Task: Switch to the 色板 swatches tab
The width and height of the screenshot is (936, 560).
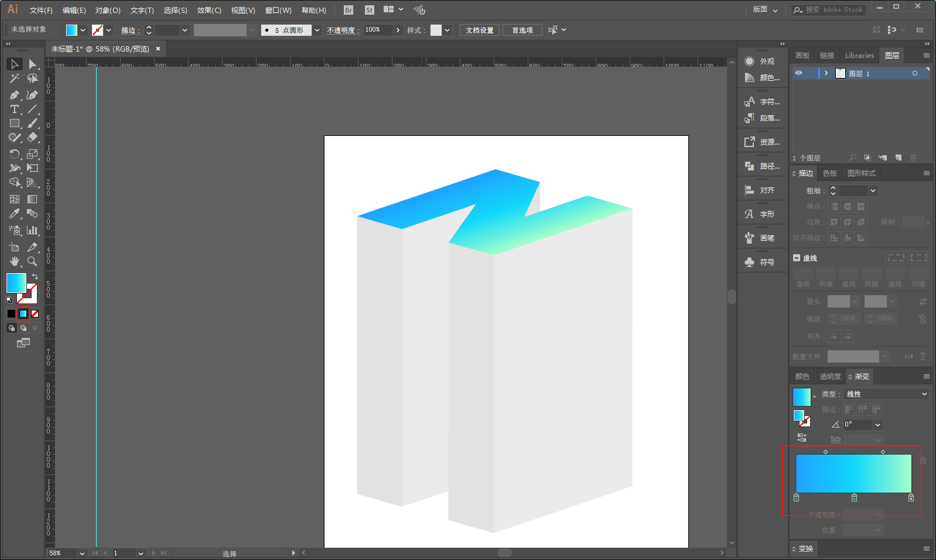Action: tap(830, 173)
